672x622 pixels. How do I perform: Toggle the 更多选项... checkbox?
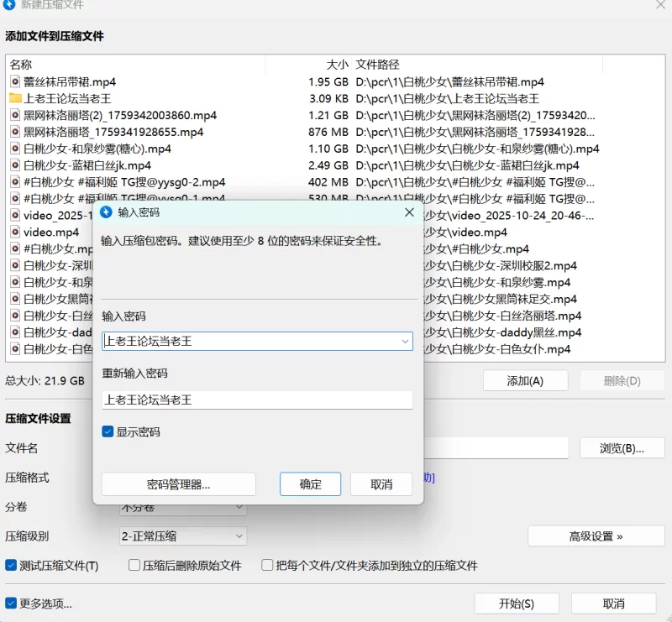11,604
